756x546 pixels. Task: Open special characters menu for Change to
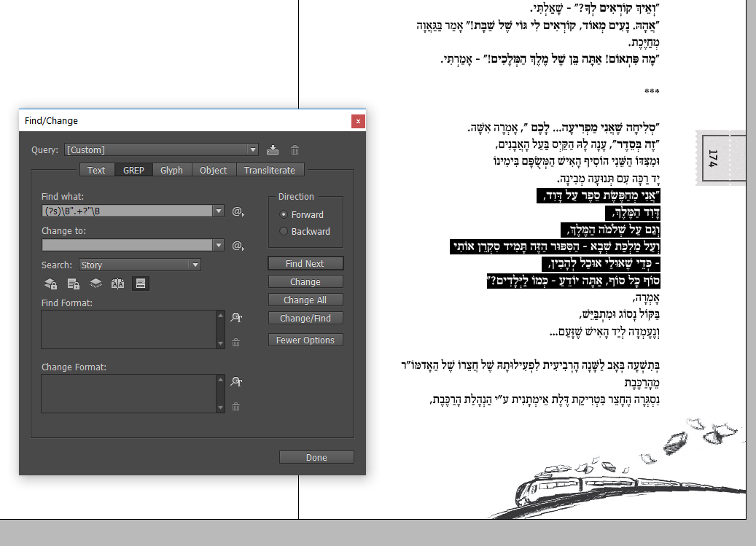coord(238,246)
